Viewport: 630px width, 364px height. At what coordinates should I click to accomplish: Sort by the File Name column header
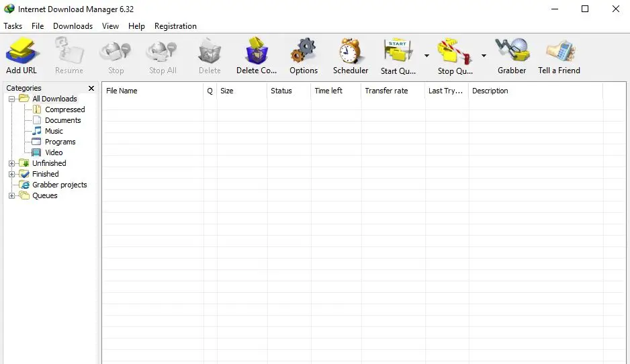[x=153, y=91]
